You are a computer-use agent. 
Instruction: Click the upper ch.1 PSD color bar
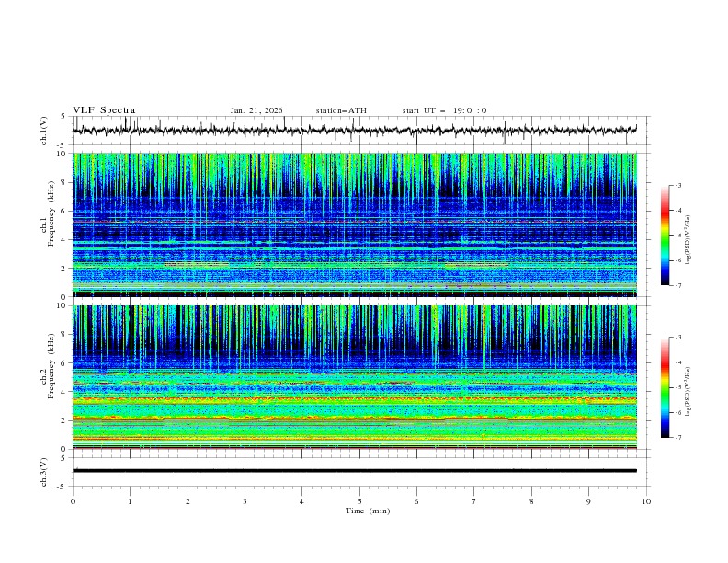[665, 236]
